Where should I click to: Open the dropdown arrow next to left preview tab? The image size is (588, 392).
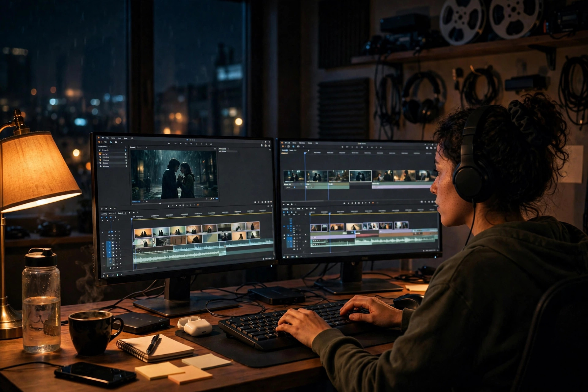click(146, 147)
